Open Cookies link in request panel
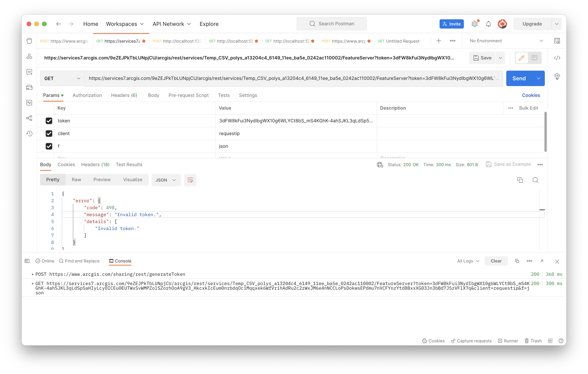 tap(531, 95)
